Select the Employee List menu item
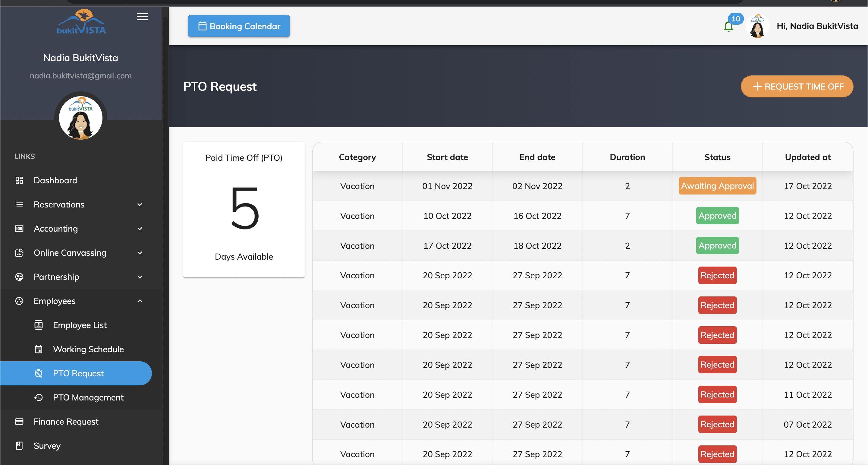Image resolution: width=868 pixels, height=465 pixels. (80, 324)
